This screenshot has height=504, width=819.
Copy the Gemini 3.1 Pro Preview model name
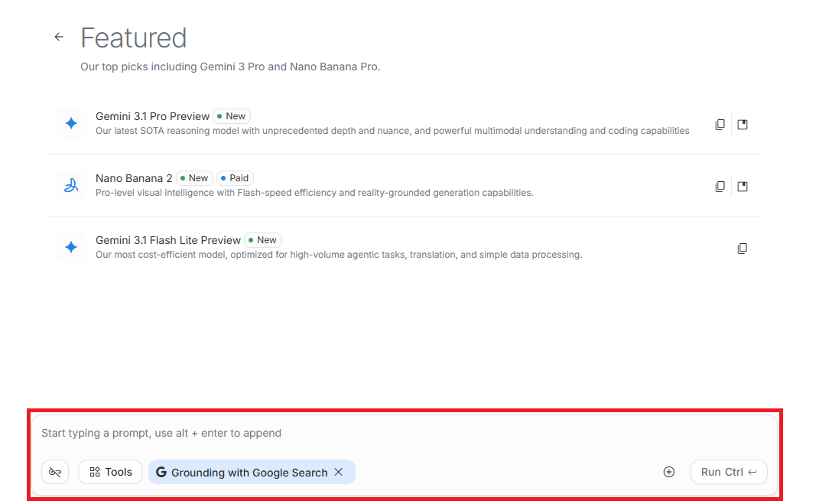coord(720,125)
